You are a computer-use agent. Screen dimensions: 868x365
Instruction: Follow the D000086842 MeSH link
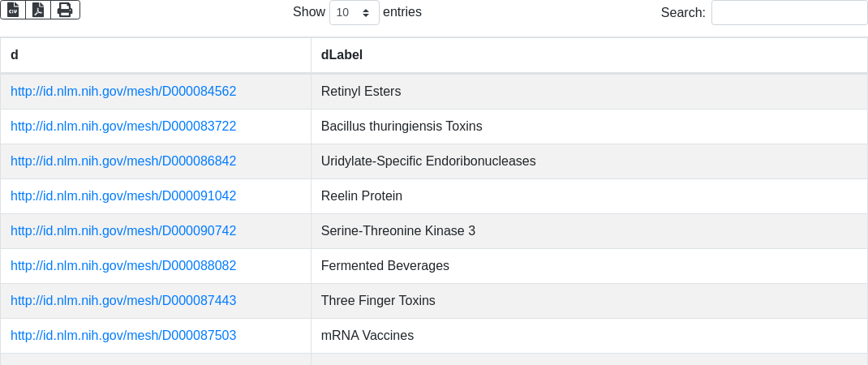[x=123, y=161]
